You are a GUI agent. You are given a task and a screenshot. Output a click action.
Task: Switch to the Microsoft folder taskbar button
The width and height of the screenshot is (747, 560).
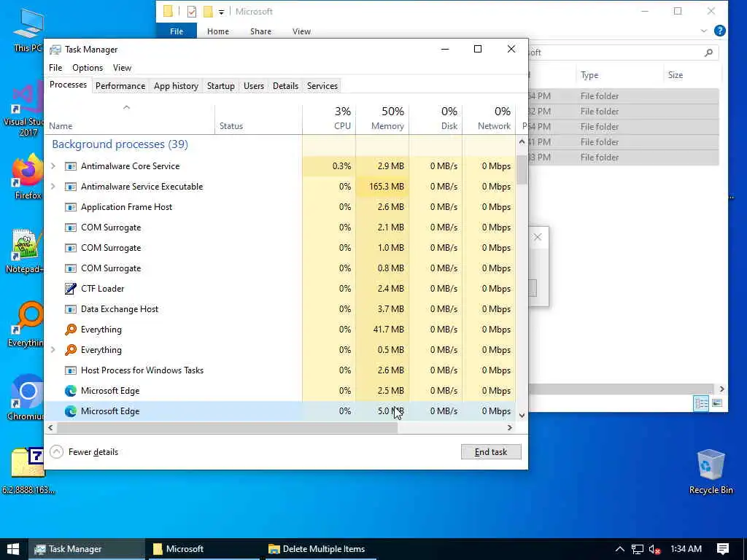point(204,549)
